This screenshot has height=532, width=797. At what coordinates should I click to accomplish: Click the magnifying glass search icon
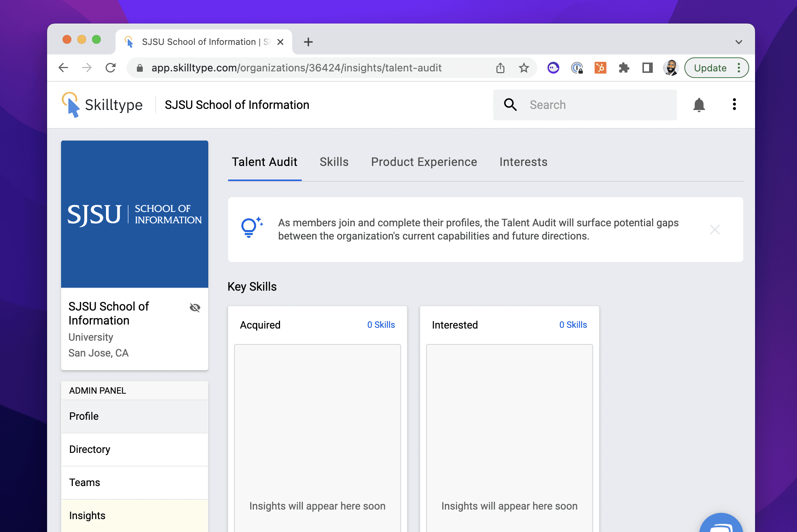pos(510,105)
